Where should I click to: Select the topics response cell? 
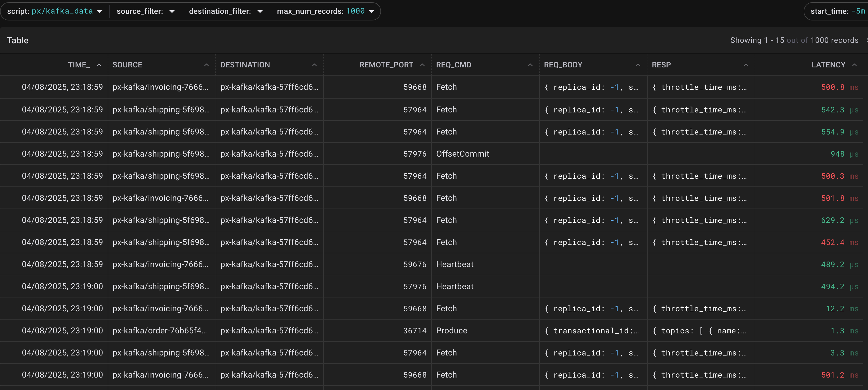click(x=701, y=330)
